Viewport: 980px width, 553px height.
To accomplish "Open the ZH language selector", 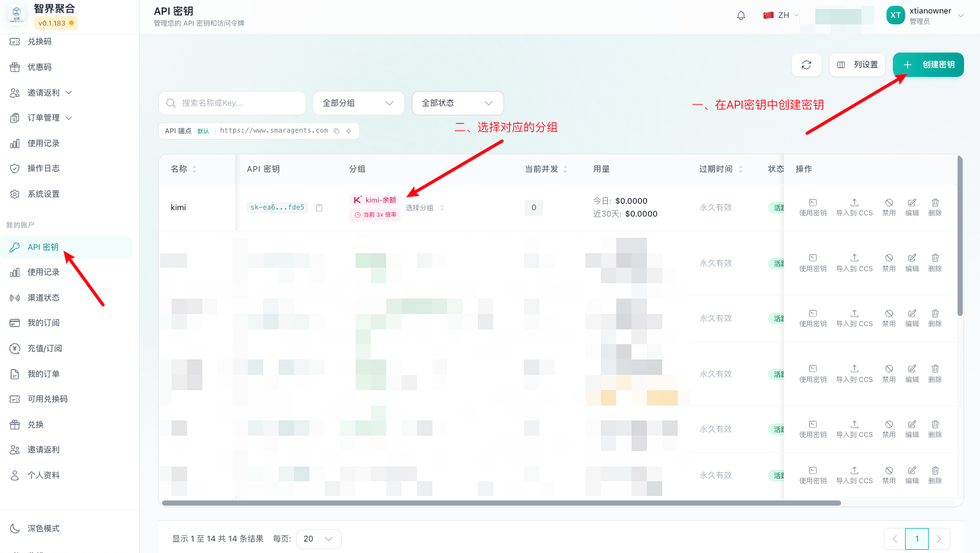I will 781,15.
